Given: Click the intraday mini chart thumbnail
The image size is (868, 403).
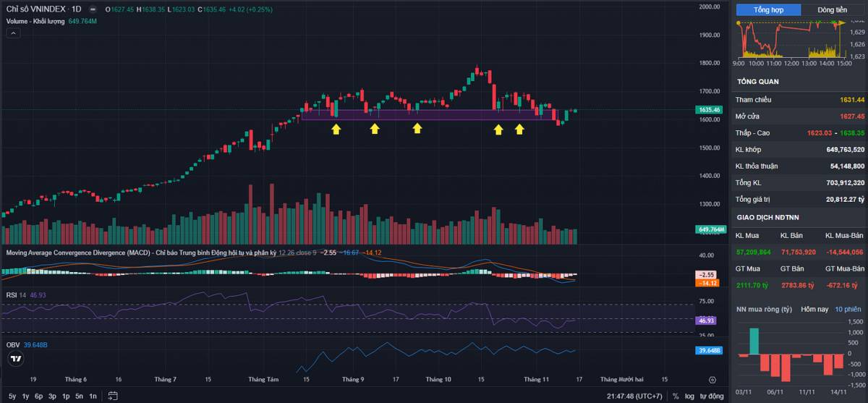Looking at the screenshot, I should (x=792, y=40).
